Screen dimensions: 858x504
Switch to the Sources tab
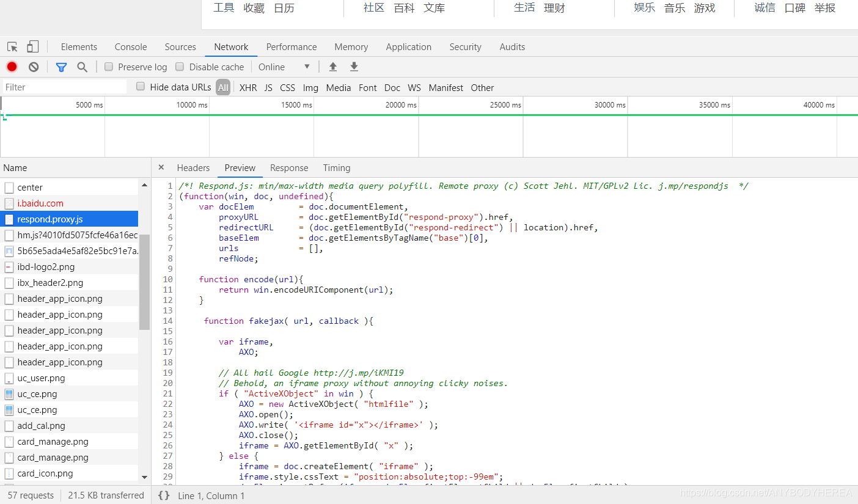click(x=180, y=47)
